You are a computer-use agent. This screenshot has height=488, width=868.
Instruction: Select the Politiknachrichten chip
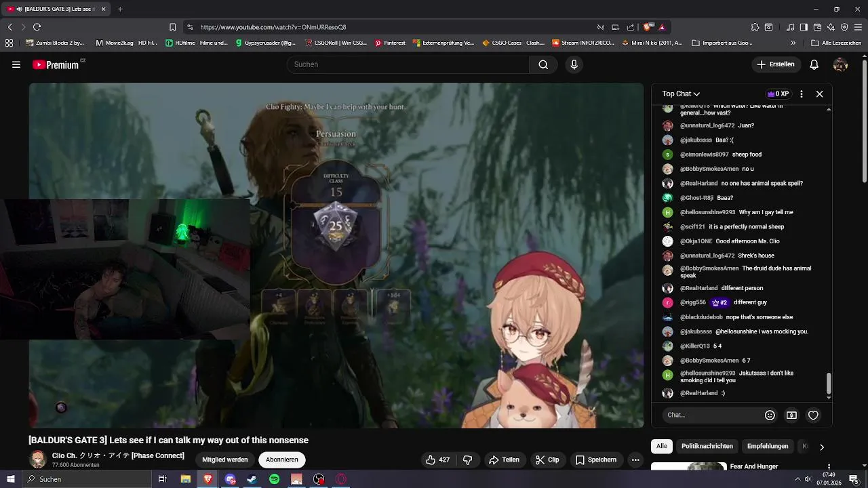click(707, 446)
